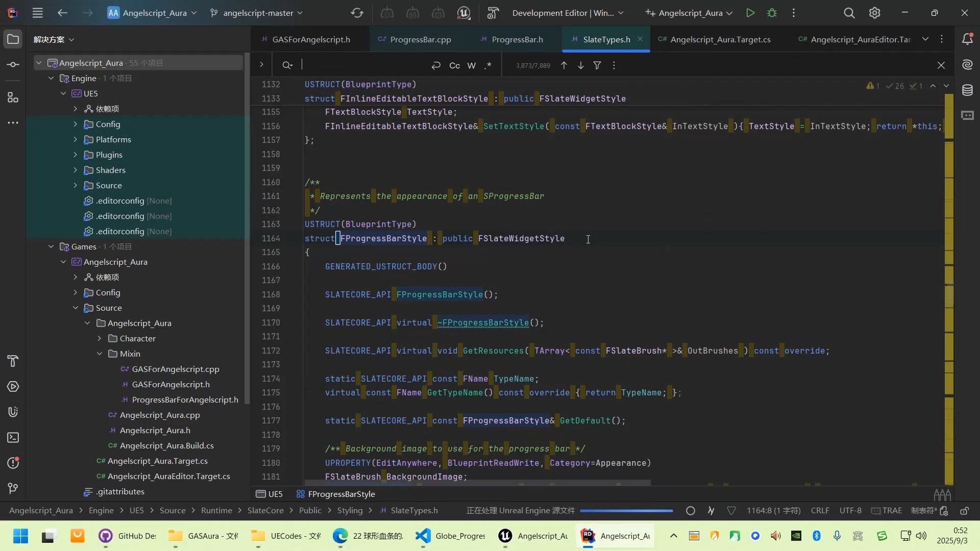Open the notifications bell icon

[968, 38]
